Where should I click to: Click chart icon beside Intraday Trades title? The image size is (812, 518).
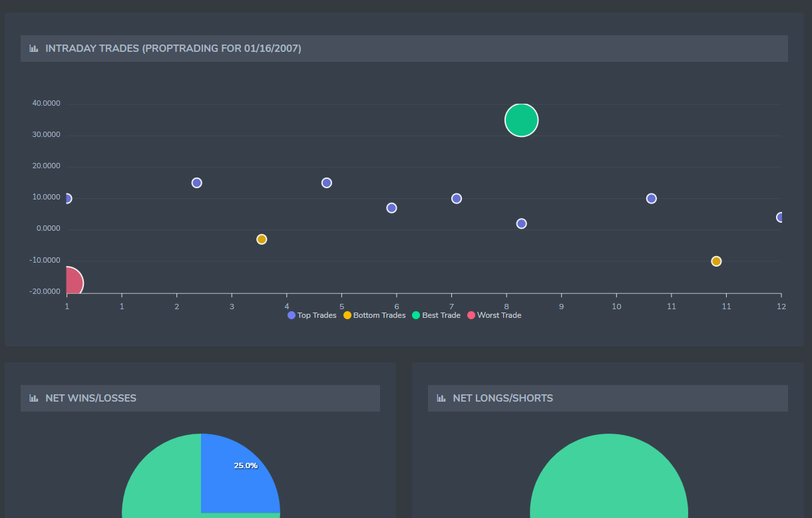click(34, 49)
